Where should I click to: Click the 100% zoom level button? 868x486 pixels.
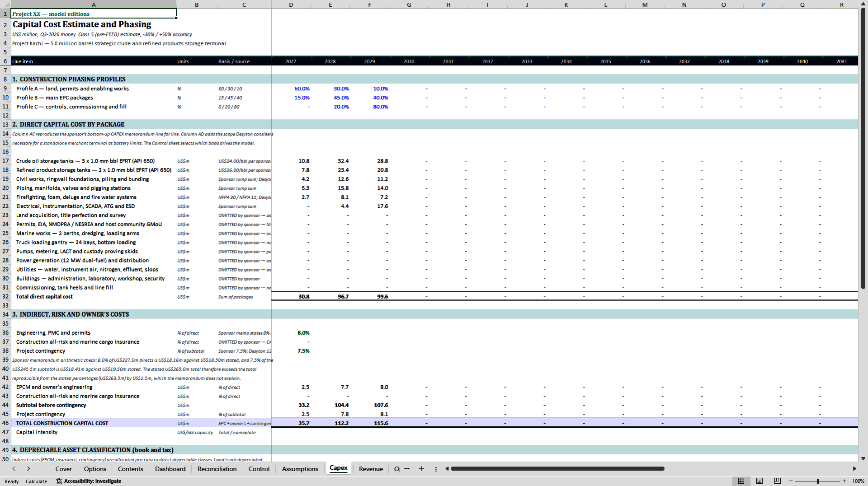(858, 481)
